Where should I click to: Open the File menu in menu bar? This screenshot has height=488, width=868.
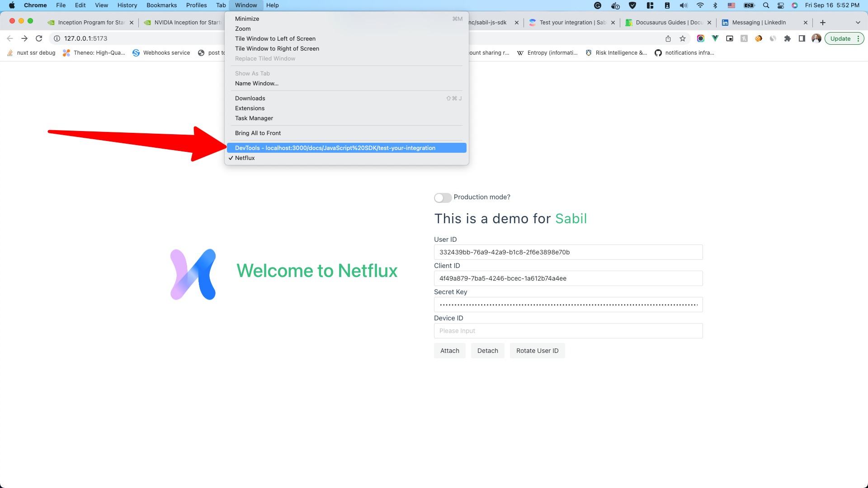[61, 5]
